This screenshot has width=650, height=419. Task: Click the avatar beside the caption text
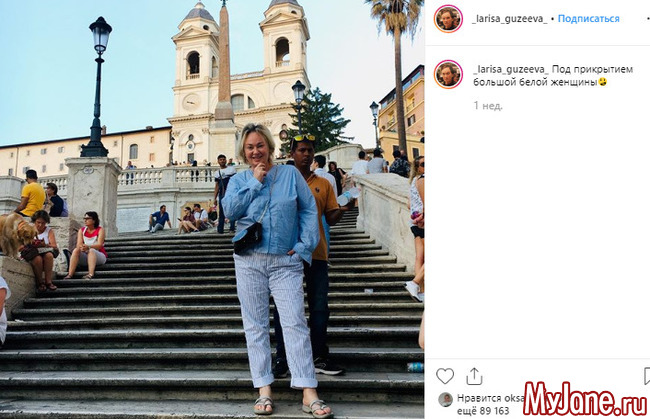(448, 74)
